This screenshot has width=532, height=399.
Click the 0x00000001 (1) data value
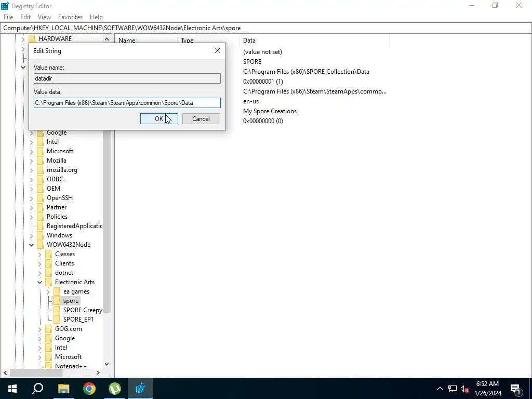[x=263, y=82]
